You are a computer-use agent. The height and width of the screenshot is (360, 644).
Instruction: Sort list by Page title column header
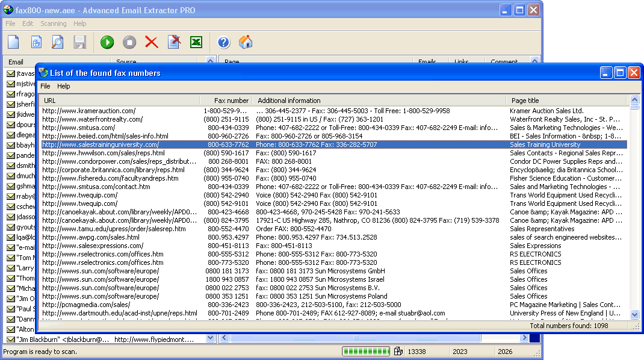click(x=525, y=101)
